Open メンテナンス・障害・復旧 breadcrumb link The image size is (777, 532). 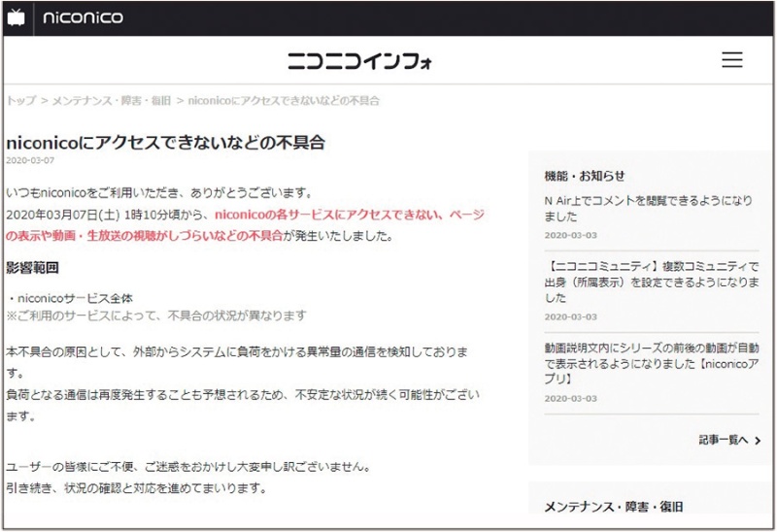[x=112, y=101]
